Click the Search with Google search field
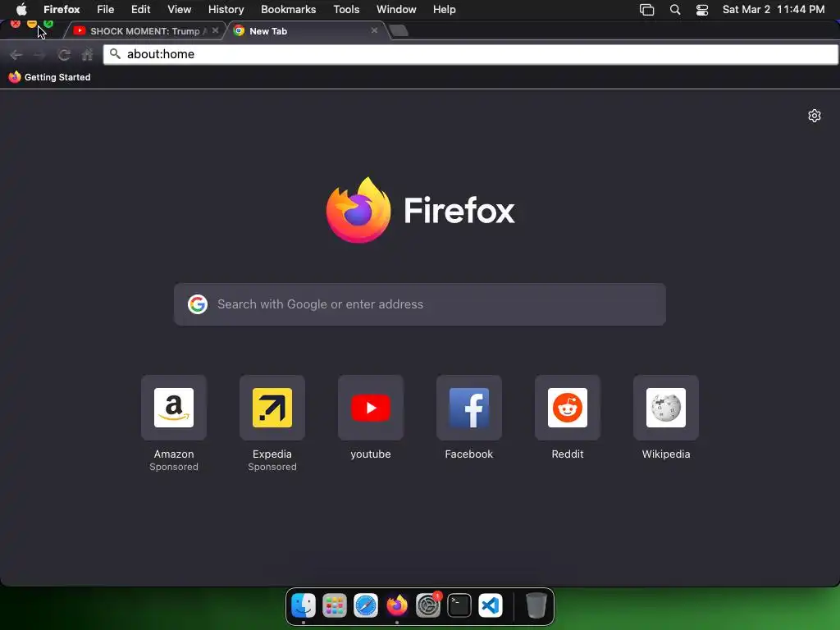This screenshot has height=630, width=840. click(x=420, y=304)
